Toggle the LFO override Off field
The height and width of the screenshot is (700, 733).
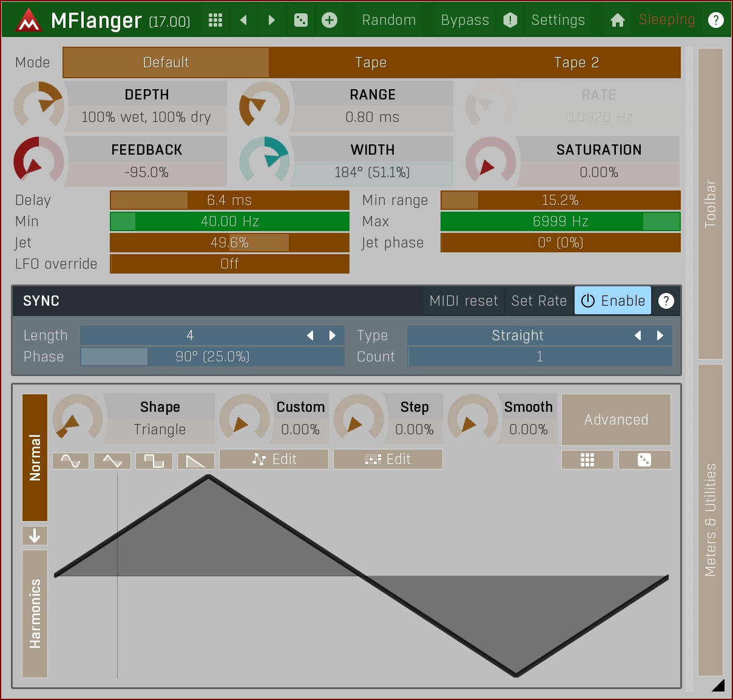point(229,264)
